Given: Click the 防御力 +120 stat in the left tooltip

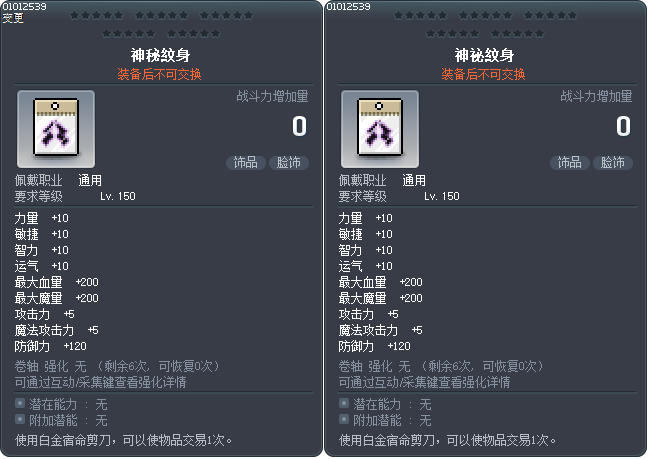Looking at the screenshot, I should coord(50,345).
